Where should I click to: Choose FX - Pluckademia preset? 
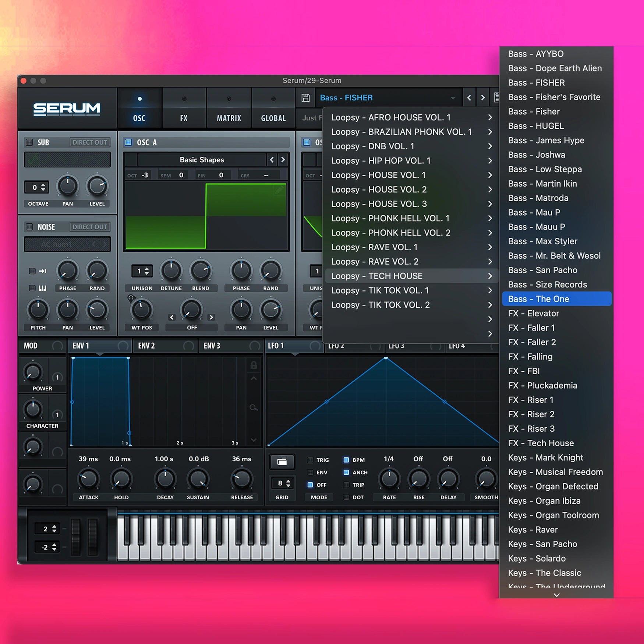557,385
